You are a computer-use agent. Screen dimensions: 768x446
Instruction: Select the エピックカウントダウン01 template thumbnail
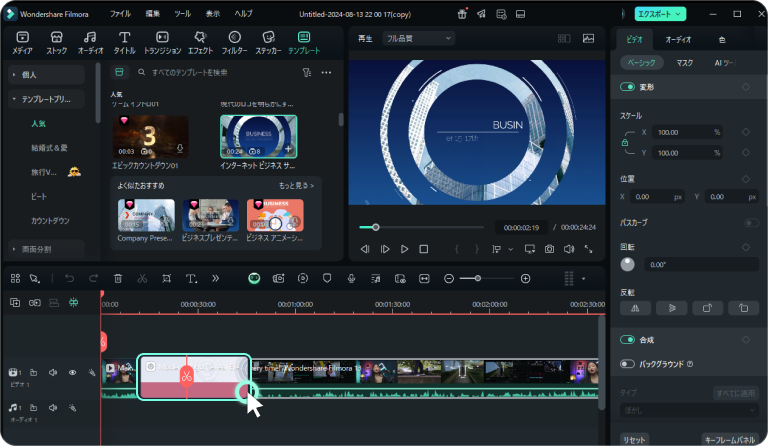150,137
